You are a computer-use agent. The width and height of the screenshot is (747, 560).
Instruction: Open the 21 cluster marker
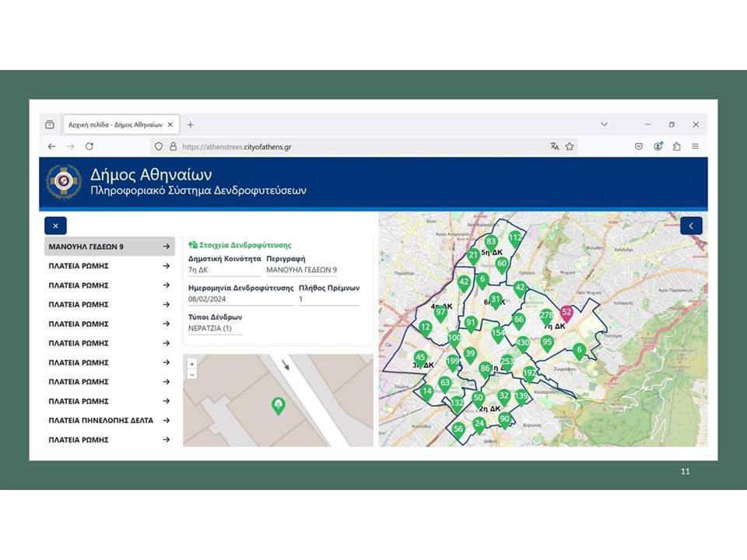[x=473, y=257]
